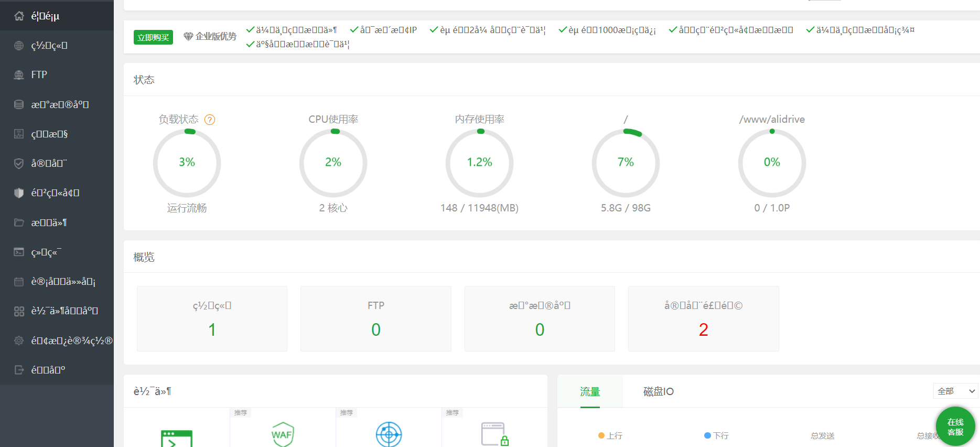Click the 2% CPU usage gauge
This screenshot has height=447, width=980.
(x=333, y=163)
